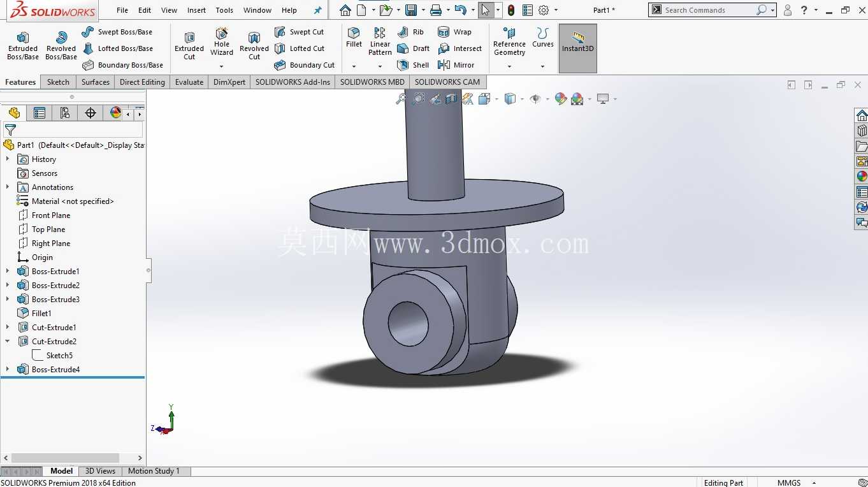Screen dimensions: 868x487
Task: Click the feature tree horizontal scrollbar
Action: click(x=65, y=458)
